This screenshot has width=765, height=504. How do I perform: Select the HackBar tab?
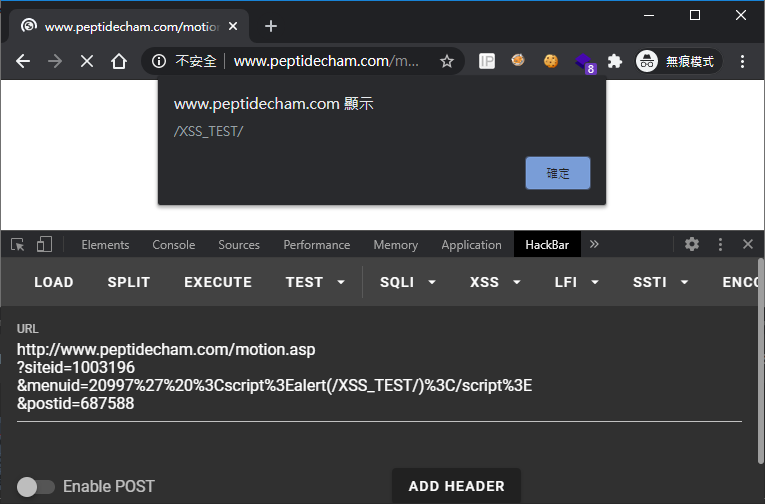pos(547,244)
